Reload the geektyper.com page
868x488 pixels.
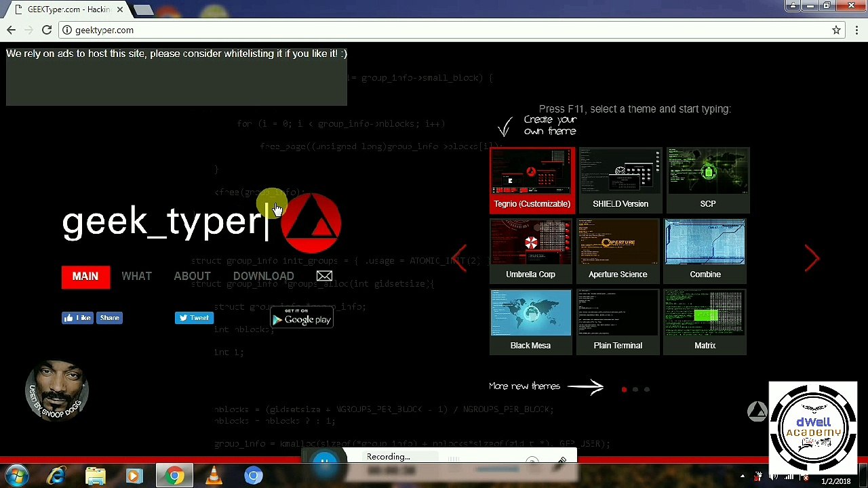tap(47, 30)
